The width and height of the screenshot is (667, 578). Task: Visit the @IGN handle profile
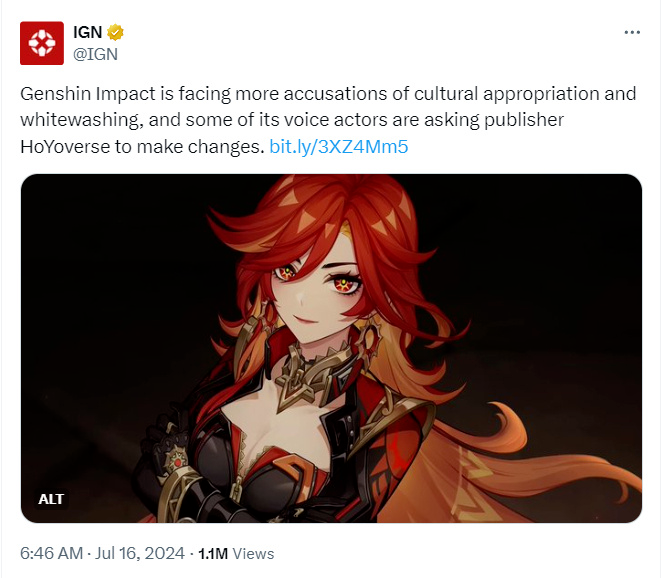95,54
